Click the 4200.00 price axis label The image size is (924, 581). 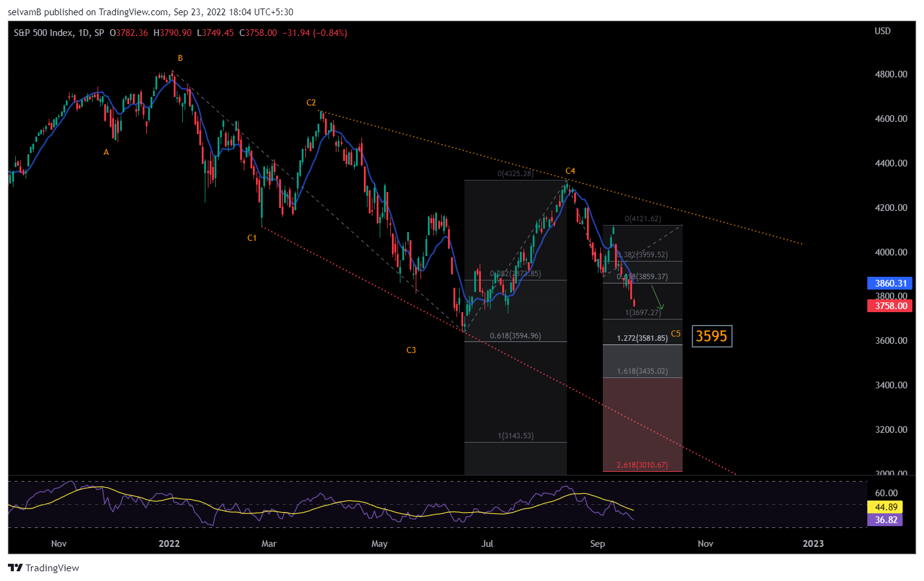[891, 208]
